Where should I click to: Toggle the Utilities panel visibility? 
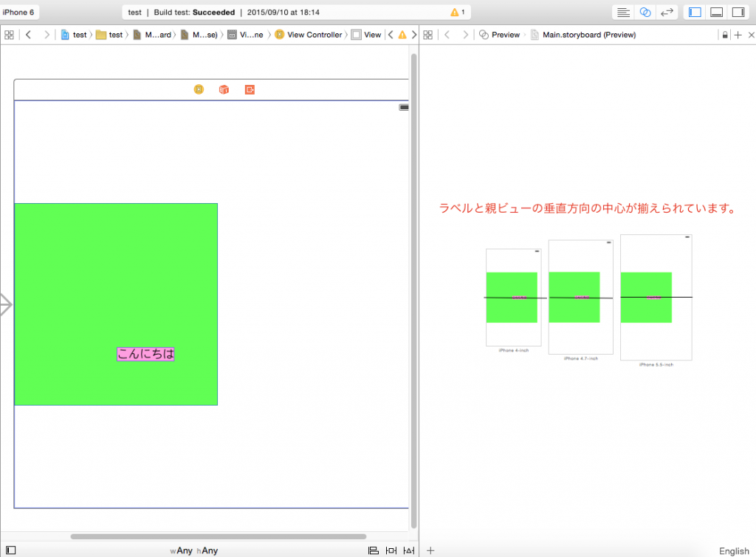[x=738, y=13]
